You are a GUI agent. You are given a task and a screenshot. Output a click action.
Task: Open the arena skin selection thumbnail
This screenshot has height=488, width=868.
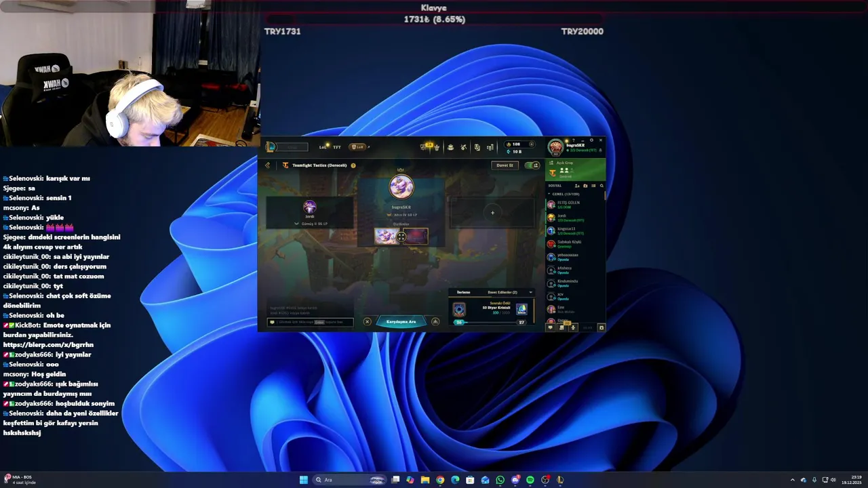coord(416,236)
